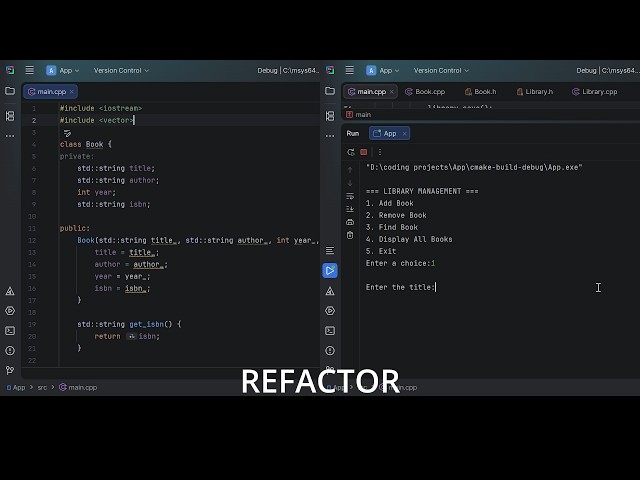Image resolution: width=640 pixels, height=480 pixels.
Task: Close the main.cpp tab in the left window
Action: [71, 91]
